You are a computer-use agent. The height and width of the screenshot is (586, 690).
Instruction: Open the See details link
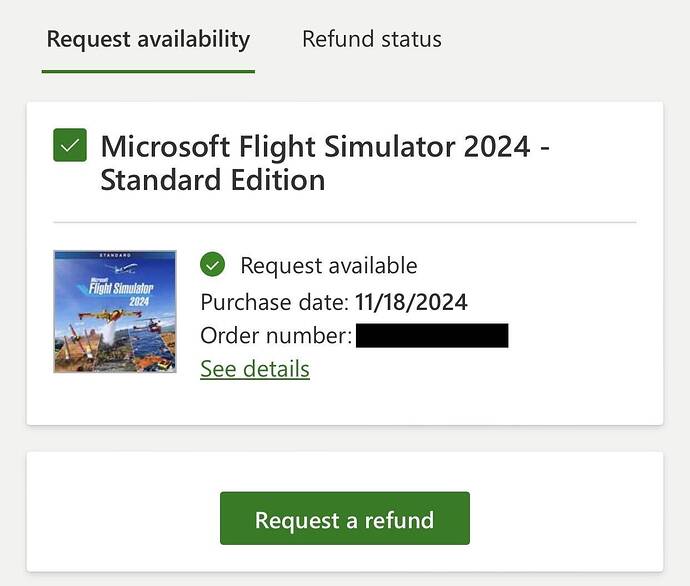coord(255,369)
